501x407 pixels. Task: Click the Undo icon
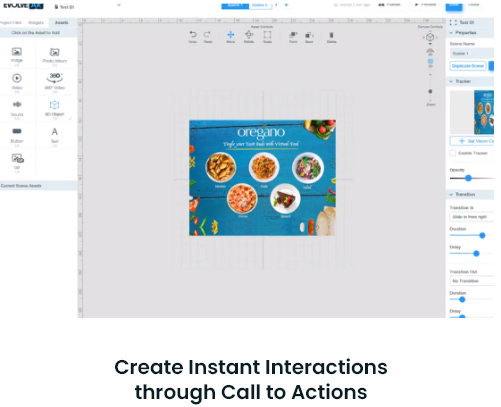[x=193, y=36]
